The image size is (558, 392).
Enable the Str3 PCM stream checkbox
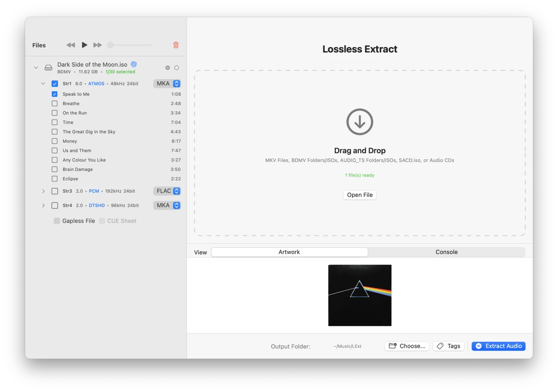point(54,191)
